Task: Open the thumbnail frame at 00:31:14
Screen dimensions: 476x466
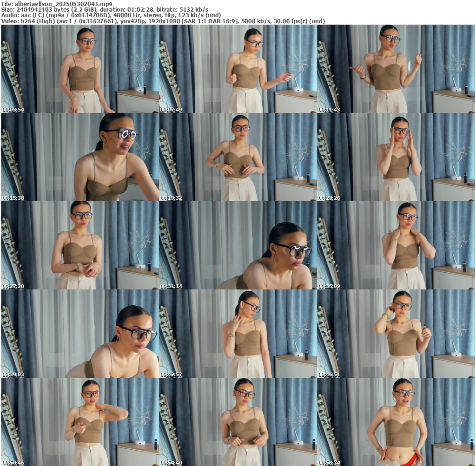Action: point(238,245)
